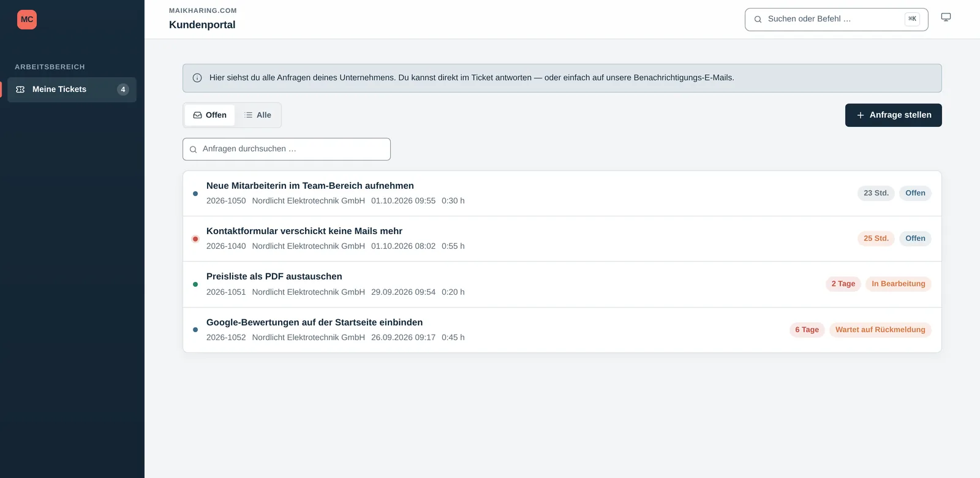Click the Anfrage stellen button
This screenshot has width=980, height=478.
point(894,115)
